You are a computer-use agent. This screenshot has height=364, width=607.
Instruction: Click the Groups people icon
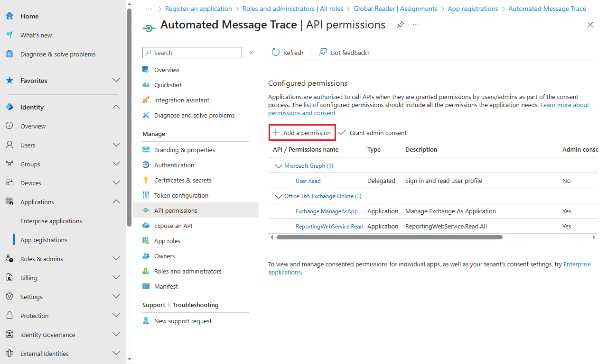click(9, 164)
